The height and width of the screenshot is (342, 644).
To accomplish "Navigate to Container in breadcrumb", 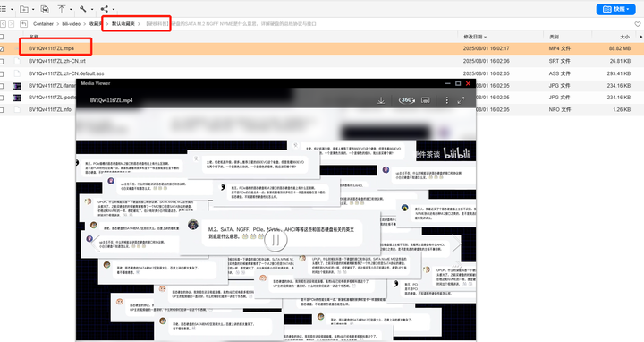I will point(43,24).
